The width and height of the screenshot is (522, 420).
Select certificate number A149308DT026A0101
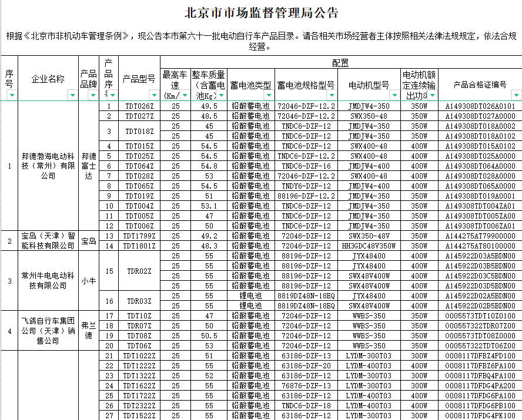coord(480,106)
